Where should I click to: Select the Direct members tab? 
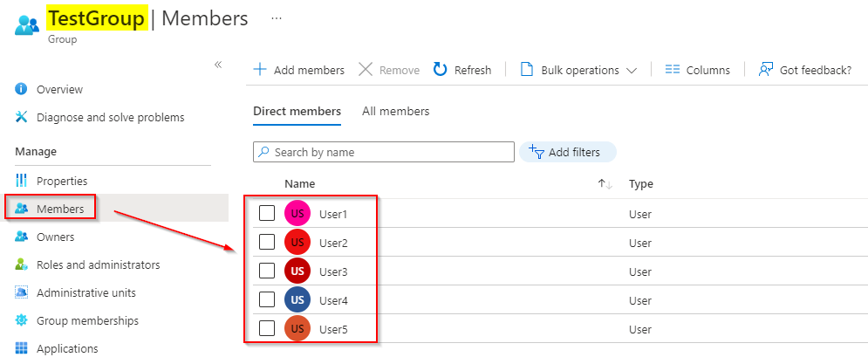(x=297, y=111)
